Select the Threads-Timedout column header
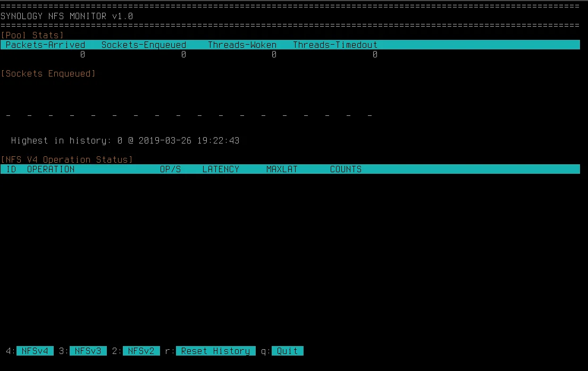 [x=335, y=45]
